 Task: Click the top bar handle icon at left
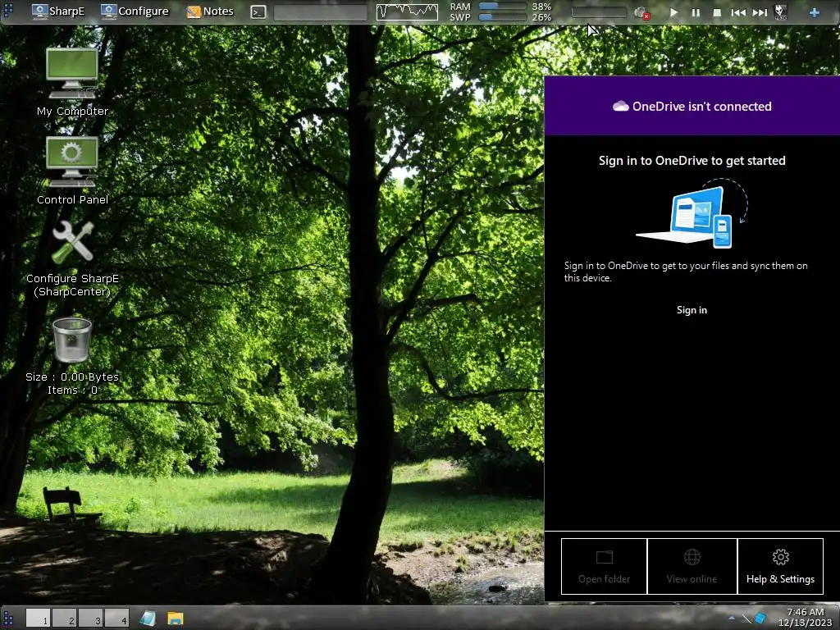pos(7,11)
